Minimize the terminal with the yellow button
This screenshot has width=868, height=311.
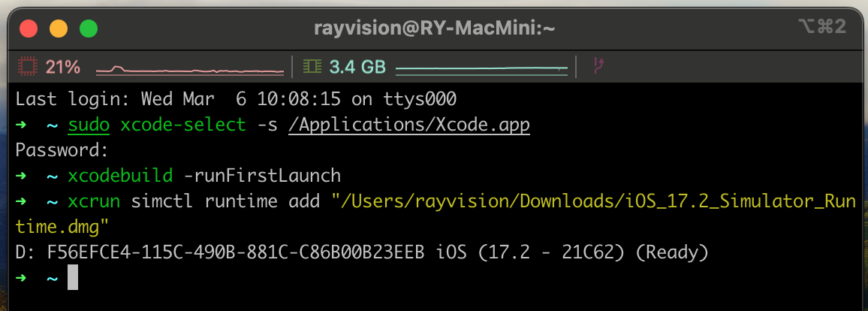59,29
